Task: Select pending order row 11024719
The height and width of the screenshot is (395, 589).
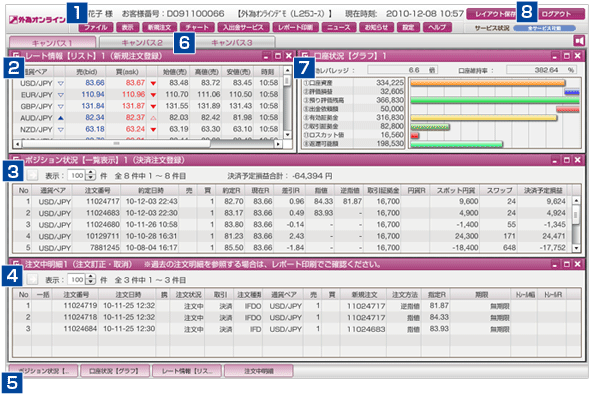Action: (x=297, y=306)
